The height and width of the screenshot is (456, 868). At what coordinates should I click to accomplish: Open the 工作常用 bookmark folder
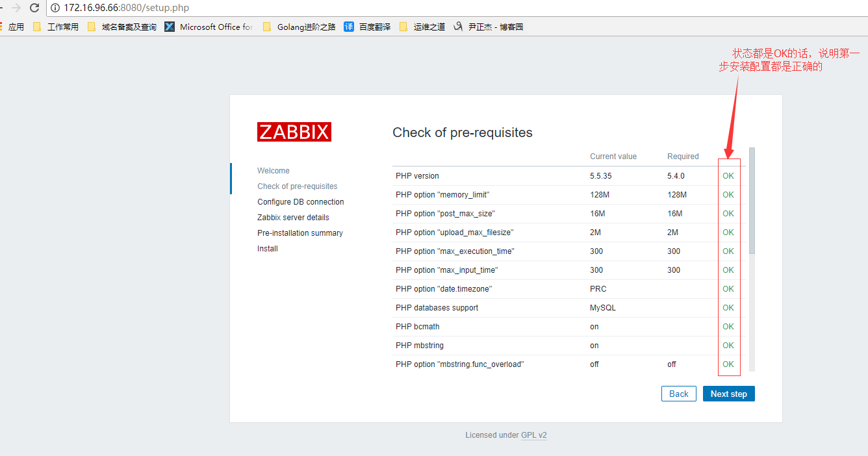pos(55,27)
